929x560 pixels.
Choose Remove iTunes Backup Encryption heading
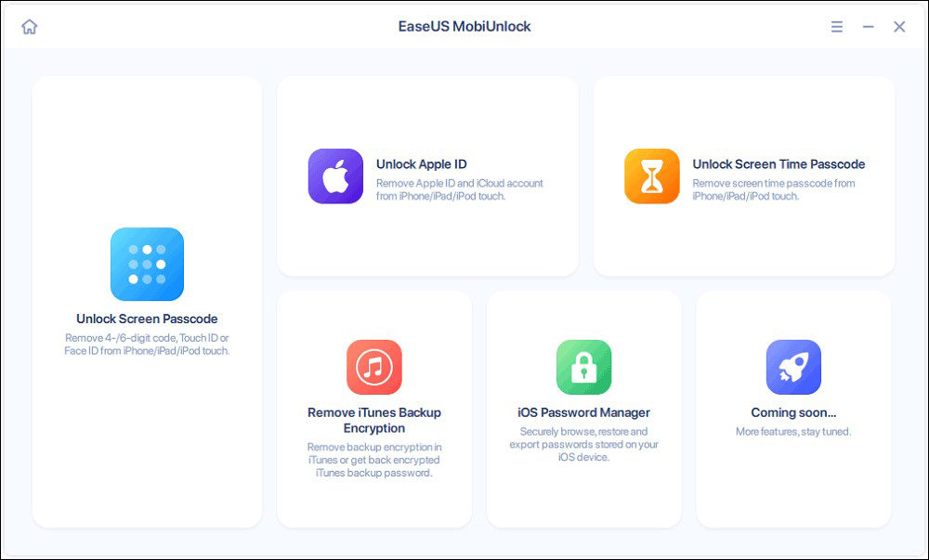[374, 420]
